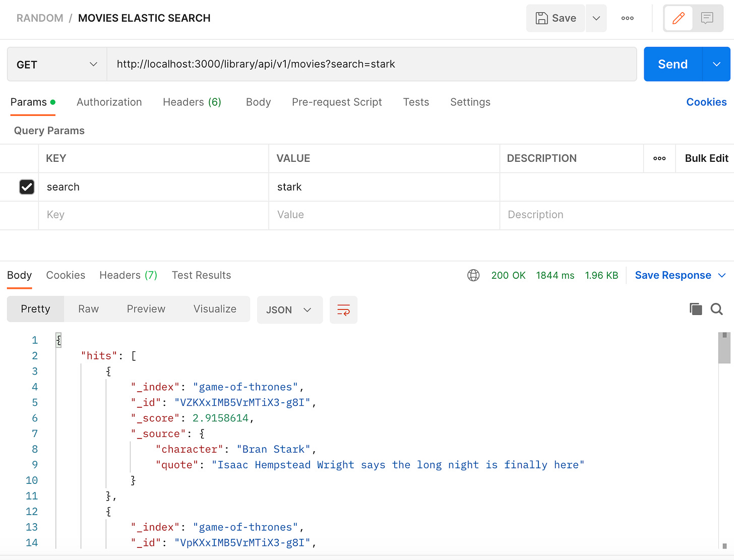Click the "VpKXxIMB5VrMTiX3-g8I" id on line 14
The height and width of the screenshot is (560, 734).
click(242, 543)
